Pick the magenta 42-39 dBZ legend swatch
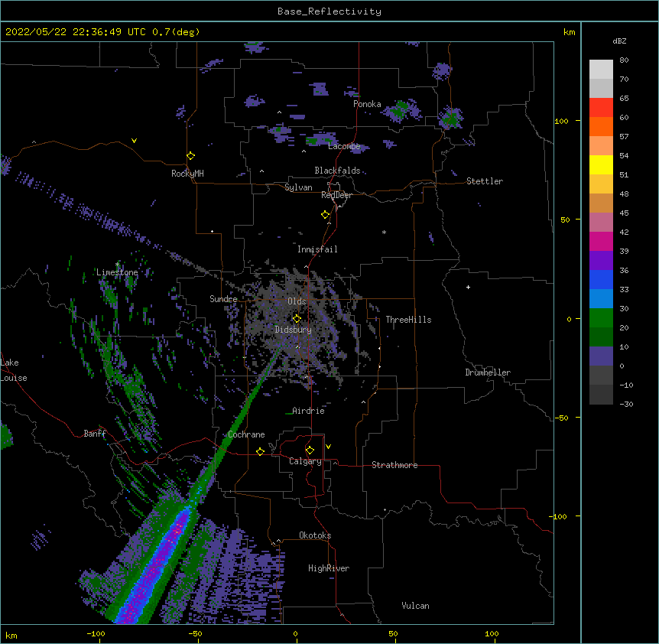Screen dimensions: 659x644 (x=601, y=241)
